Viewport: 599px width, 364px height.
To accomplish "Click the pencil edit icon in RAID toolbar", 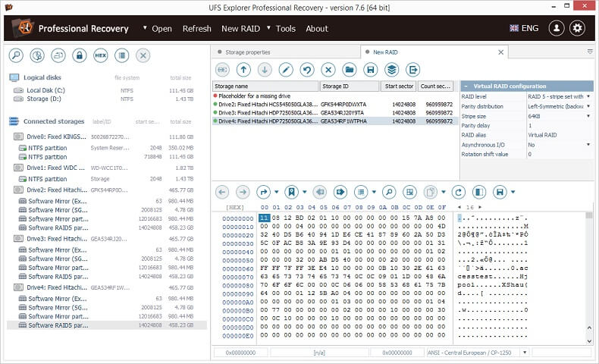I will 286,70.
